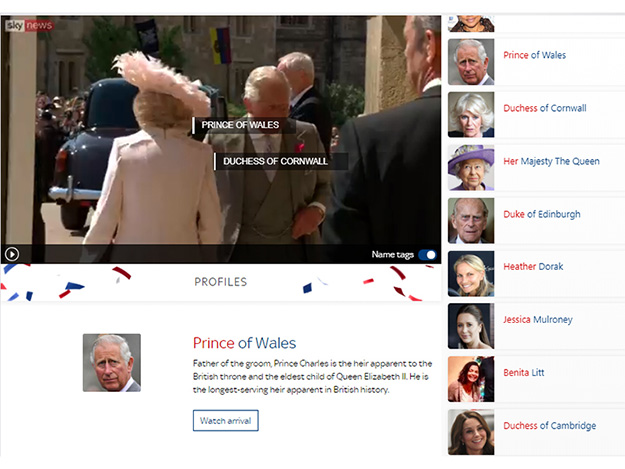The width and height of the screenshot is (625, 469).
Task: Open Jessica Mulroney's profile link
Action: (x=538, y=320)
